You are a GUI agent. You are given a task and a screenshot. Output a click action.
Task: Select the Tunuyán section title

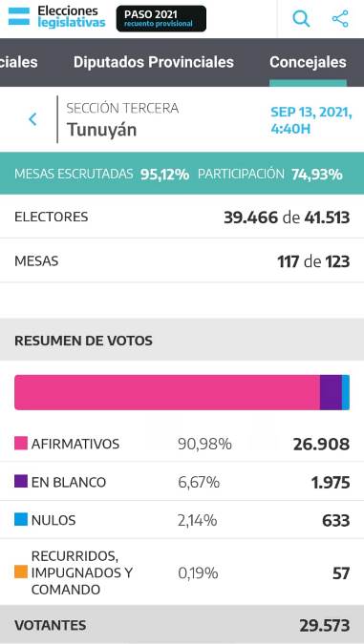pos(101,130)
